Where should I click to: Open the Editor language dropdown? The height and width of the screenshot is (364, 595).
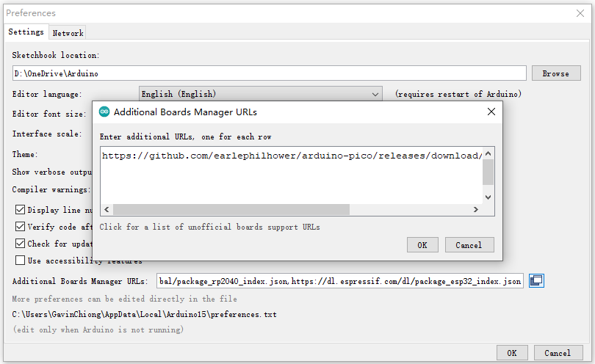tap(260, 94)
